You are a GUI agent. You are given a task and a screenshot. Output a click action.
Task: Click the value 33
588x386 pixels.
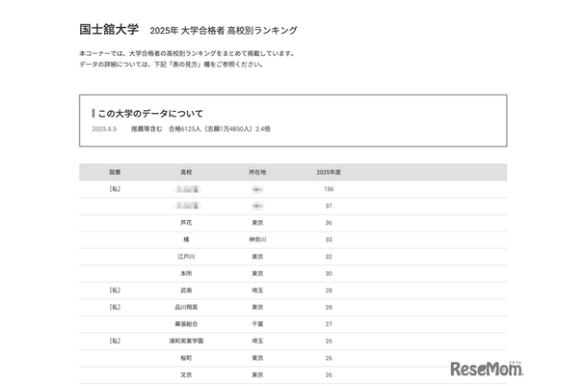(x=329, y=240)
